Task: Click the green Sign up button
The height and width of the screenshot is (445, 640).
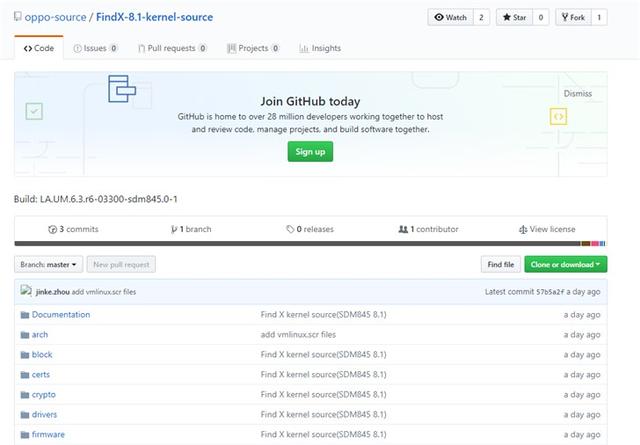Action: pyautogui.click(x=310, y=151)
